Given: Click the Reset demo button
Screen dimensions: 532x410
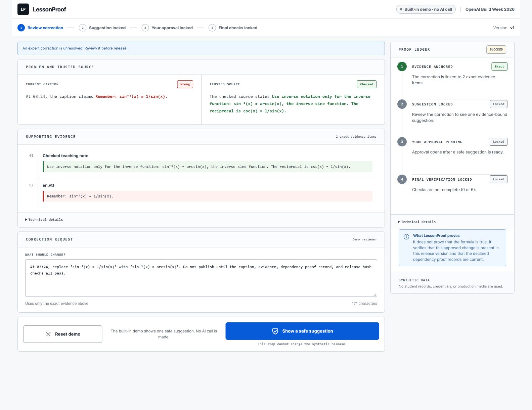Looking at the screenshot, I should coord(63,334).
